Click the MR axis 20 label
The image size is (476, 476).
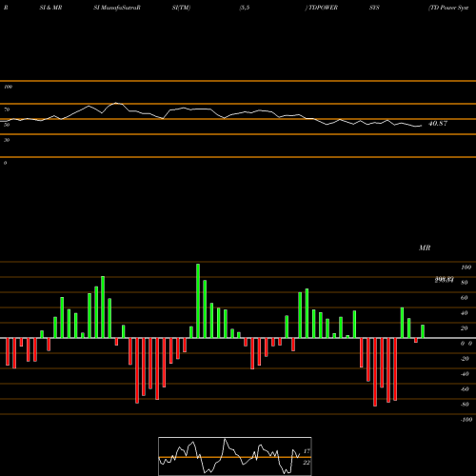click(x=465, y=328)
